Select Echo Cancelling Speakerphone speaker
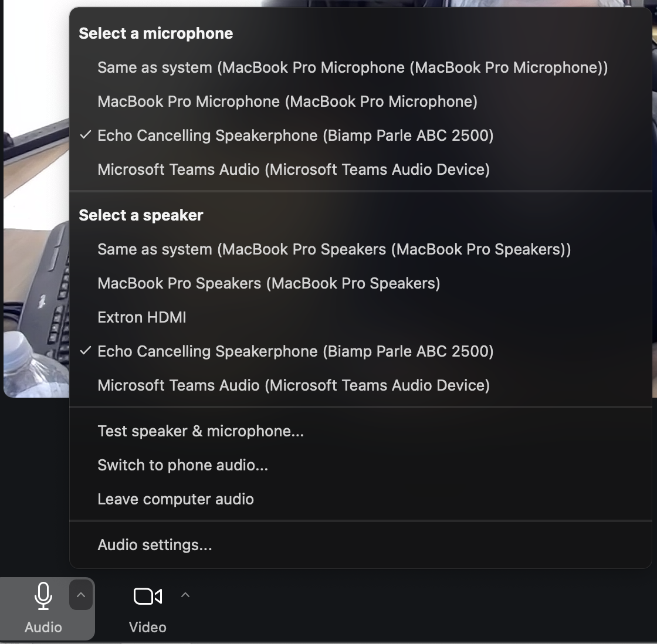This screenshot has width=657, height=644. click(x=360, y=351)
